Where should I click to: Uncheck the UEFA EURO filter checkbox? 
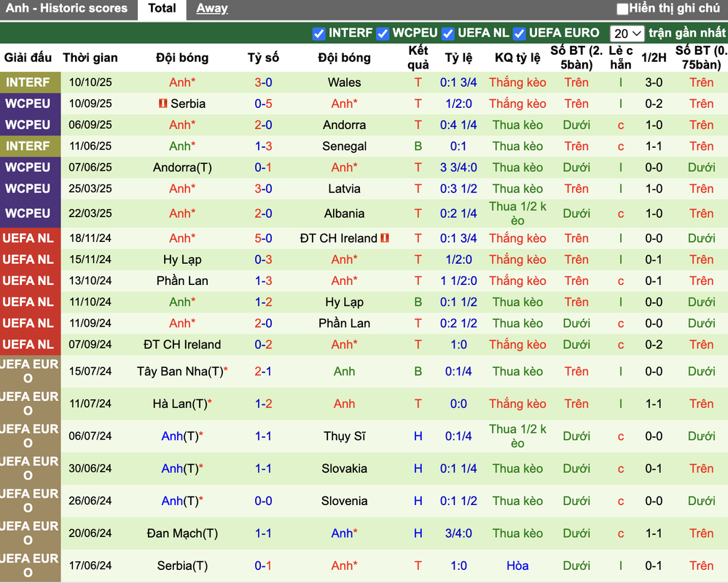[520, 34]
